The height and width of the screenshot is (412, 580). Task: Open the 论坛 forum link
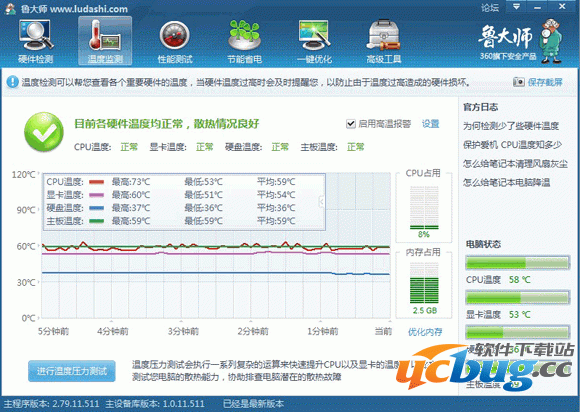point(490,7)
